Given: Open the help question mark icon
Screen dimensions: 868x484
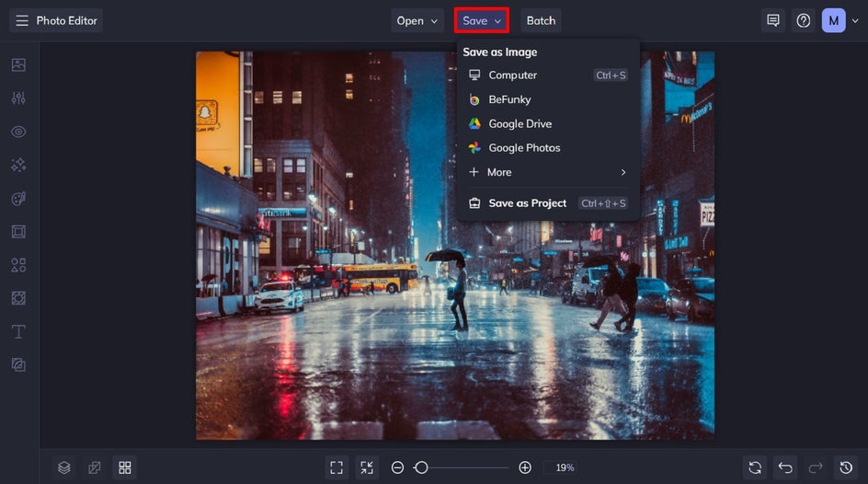Looking at the screenshot, I should (804, 20).
